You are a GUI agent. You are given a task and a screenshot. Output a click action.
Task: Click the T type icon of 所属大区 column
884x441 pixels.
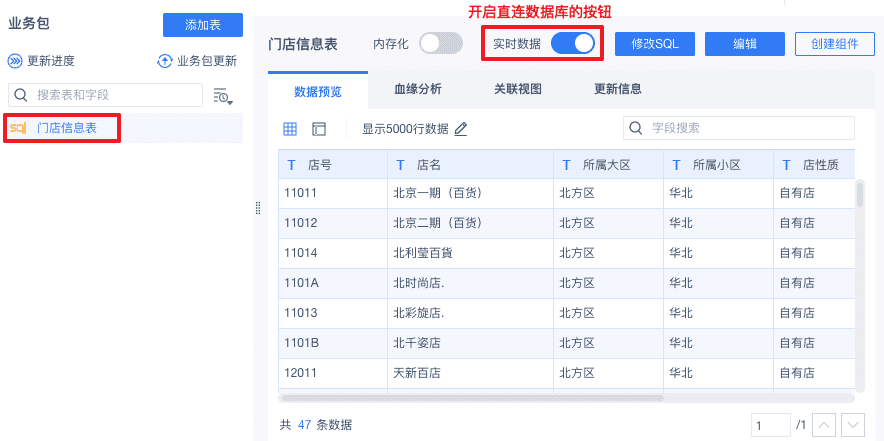[567, 165]
